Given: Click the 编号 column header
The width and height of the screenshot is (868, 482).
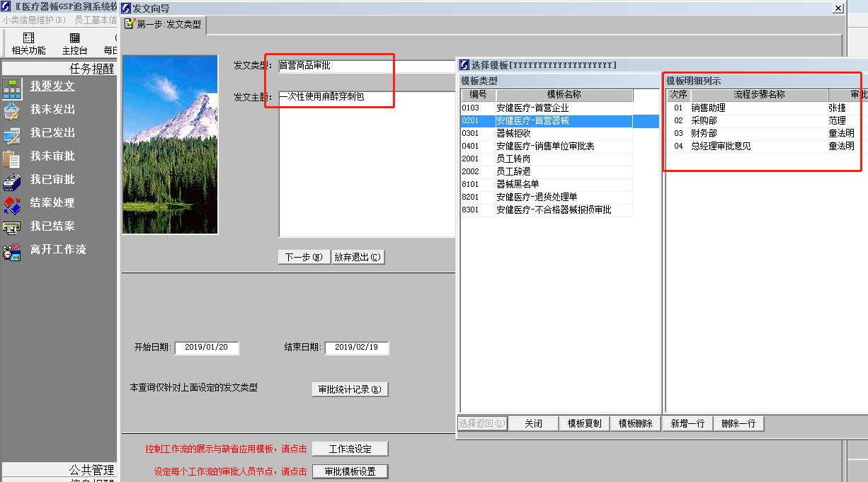Looking at the screenshot, I should [x=478, y=95].
